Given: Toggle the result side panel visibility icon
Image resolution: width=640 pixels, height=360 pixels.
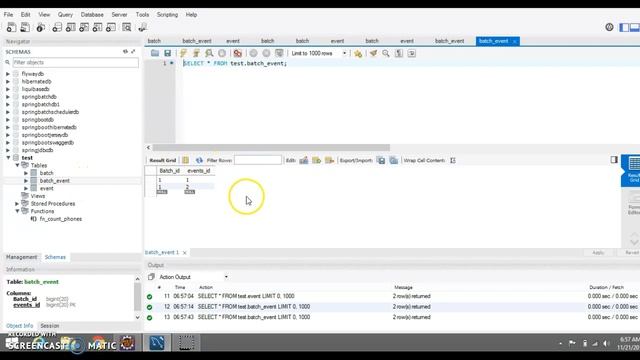Looking at the screenshot, I should point(614,160).
